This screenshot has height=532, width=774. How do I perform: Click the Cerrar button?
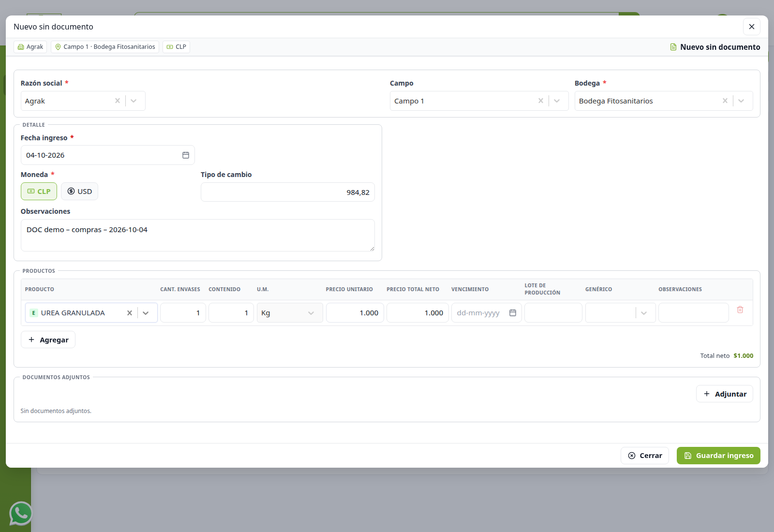645,456
